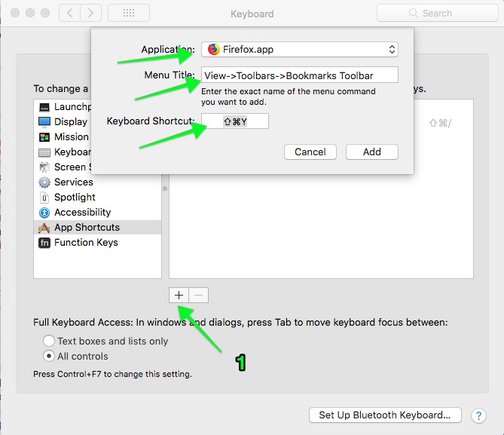Select Launchpad row in sidebar list
Screen dimensions: 504x435
(64, 106)
